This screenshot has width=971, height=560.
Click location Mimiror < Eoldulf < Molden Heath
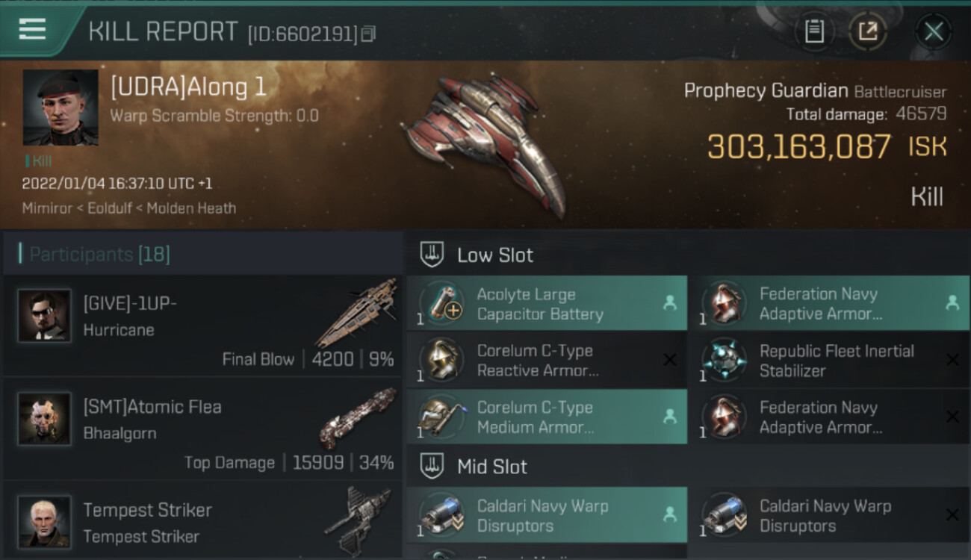point(129,208)
